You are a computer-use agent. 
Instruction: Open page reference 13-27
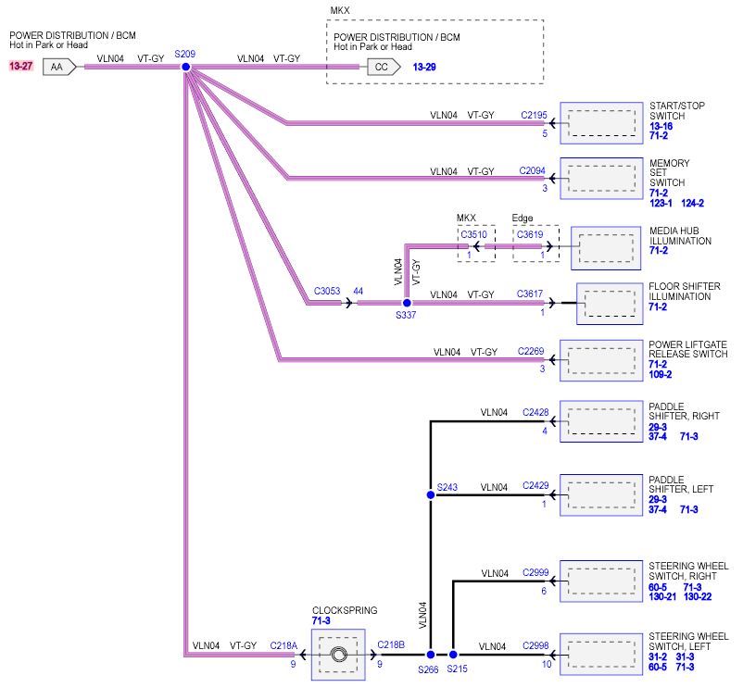click(21, 67)
